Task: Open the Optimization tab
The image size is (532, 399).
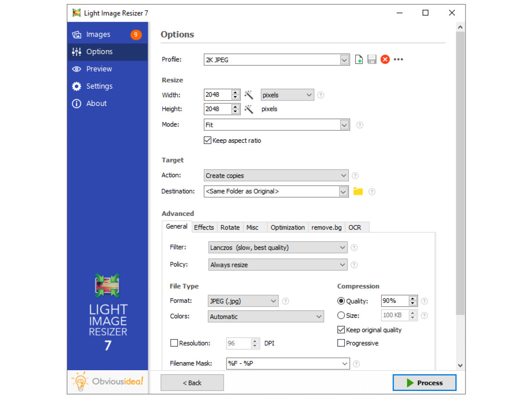Action: point(288,227)
